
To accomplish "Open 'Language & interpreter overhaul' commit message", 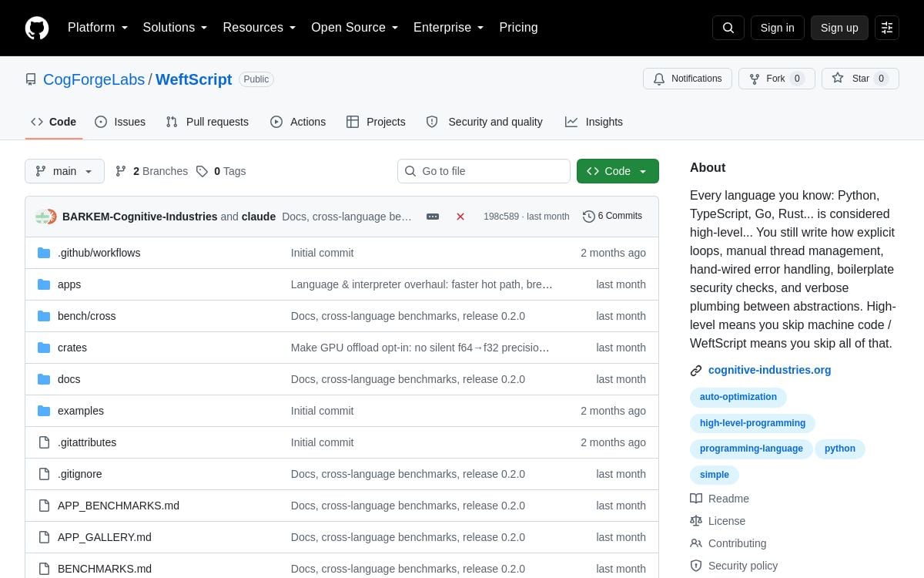I will [422, 284].
